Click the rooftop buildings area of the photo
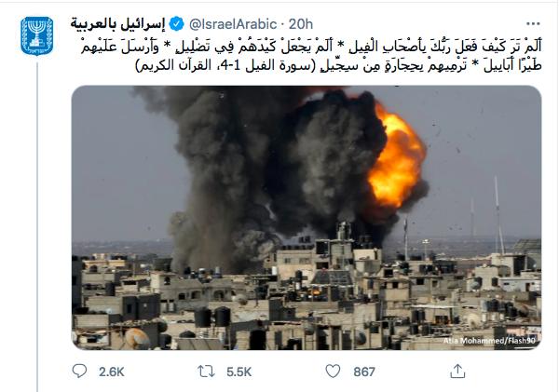559x392 pixels. (307, 299)
